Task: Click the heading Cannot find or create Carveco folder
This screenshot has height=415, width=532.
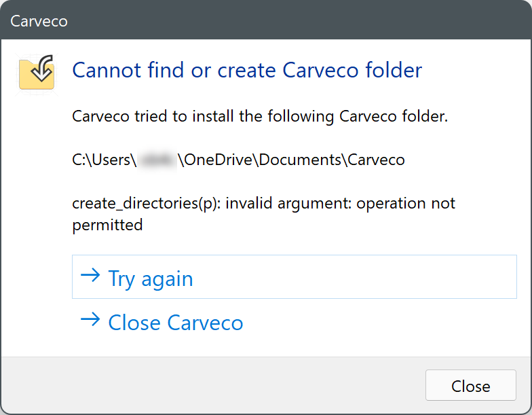Action: click(x=247, y=71)
